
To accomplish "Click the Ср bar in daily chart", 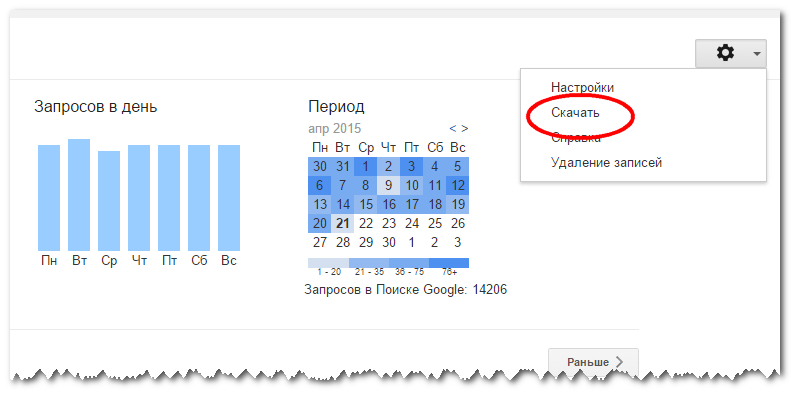I will click(x=109, y=201).
